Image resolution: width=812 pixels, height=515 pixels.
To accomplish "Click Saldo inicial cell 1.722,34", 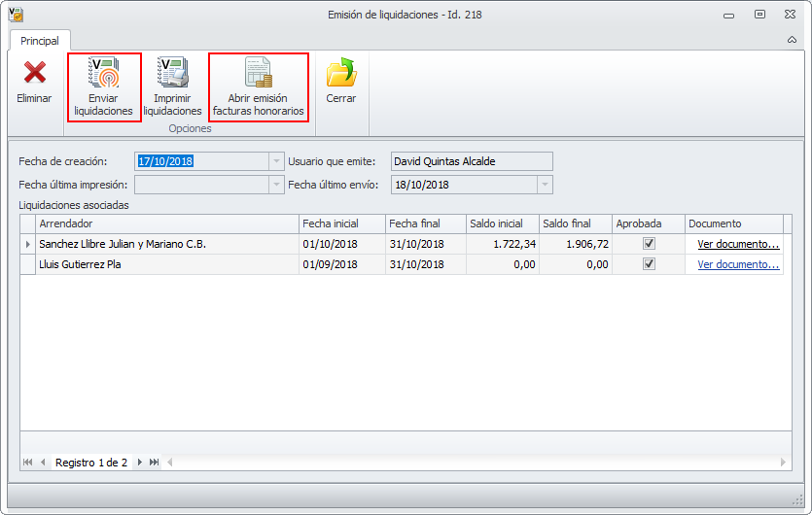I will click(x=503, y=244).
